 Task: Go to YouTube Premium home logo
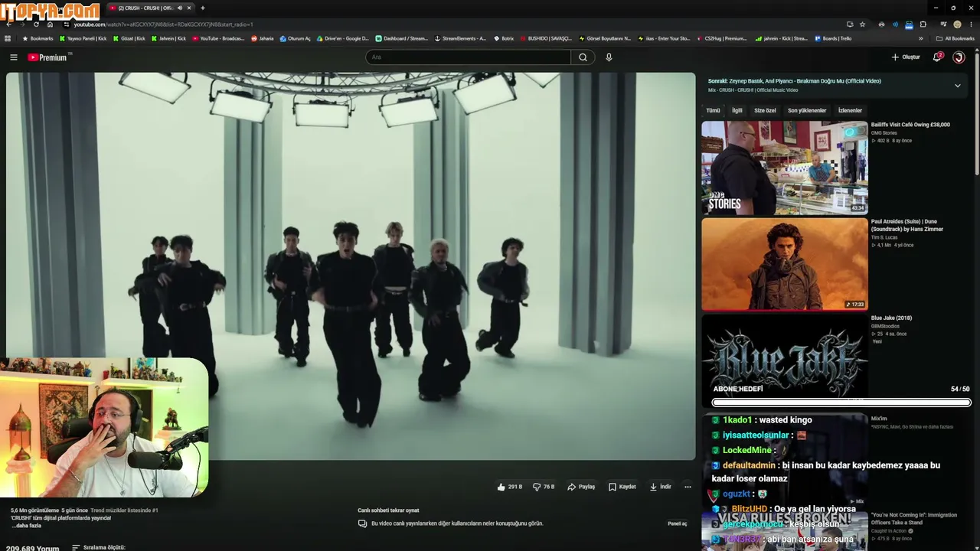[47, 57]
